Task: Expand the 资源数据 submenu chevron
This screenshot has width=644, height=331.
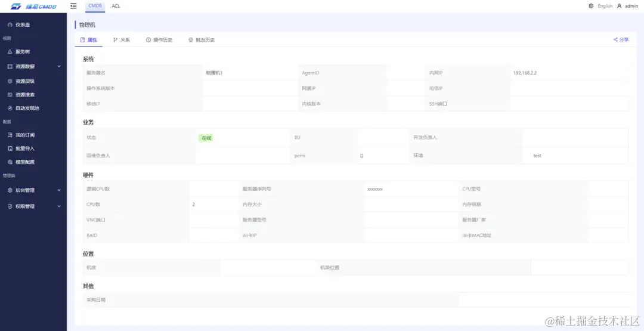Action: point(59,67)
